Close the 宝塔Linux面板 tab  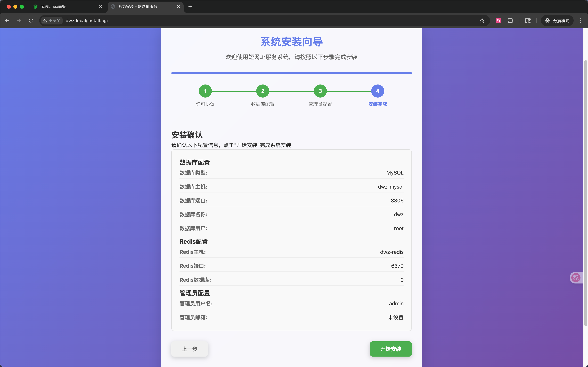(x=101, y=7)
